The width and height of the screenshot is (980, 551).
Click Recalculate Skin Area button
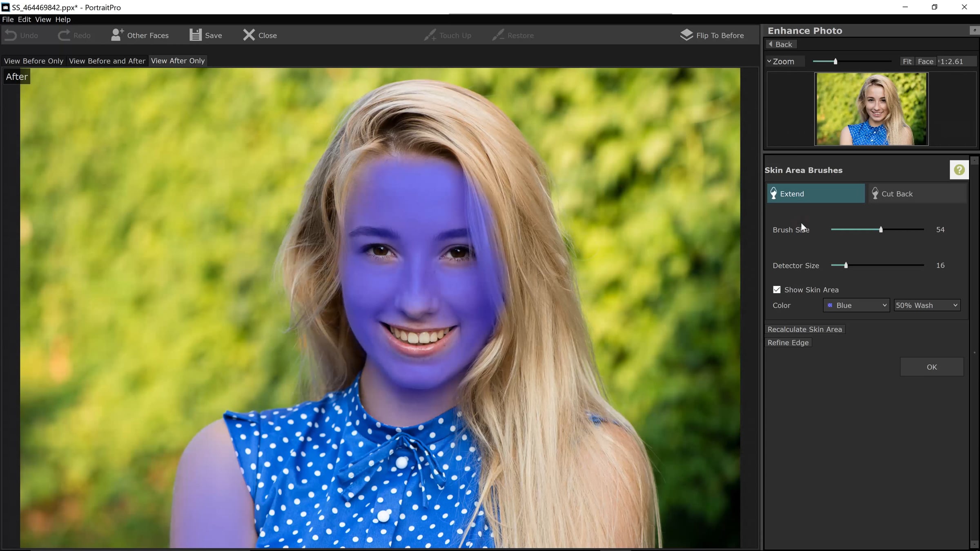pyautogui.click(x=804, y=329)
